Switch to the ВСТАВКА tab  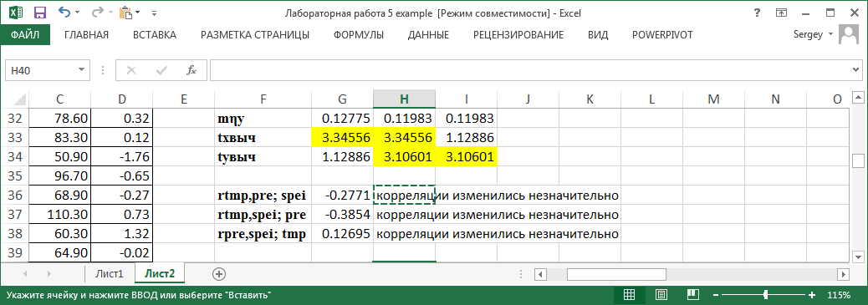155,35
